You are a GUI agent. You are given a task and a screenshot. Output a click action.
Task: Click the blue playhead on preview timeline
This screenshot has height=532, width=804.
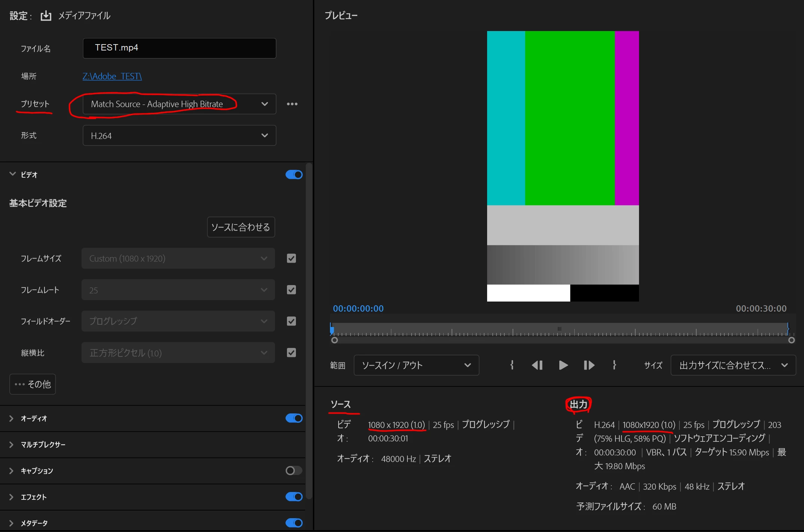click(332, 330)
